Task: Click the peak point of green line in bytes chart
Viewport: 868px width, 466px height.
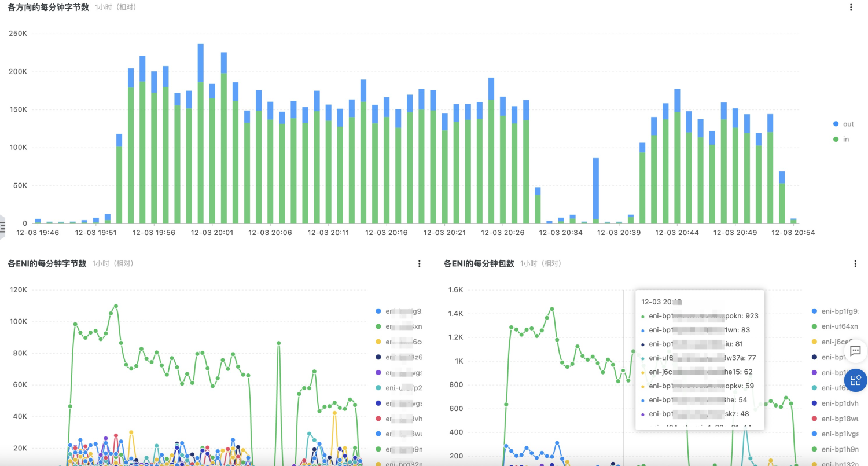Action: click(116, 306)
